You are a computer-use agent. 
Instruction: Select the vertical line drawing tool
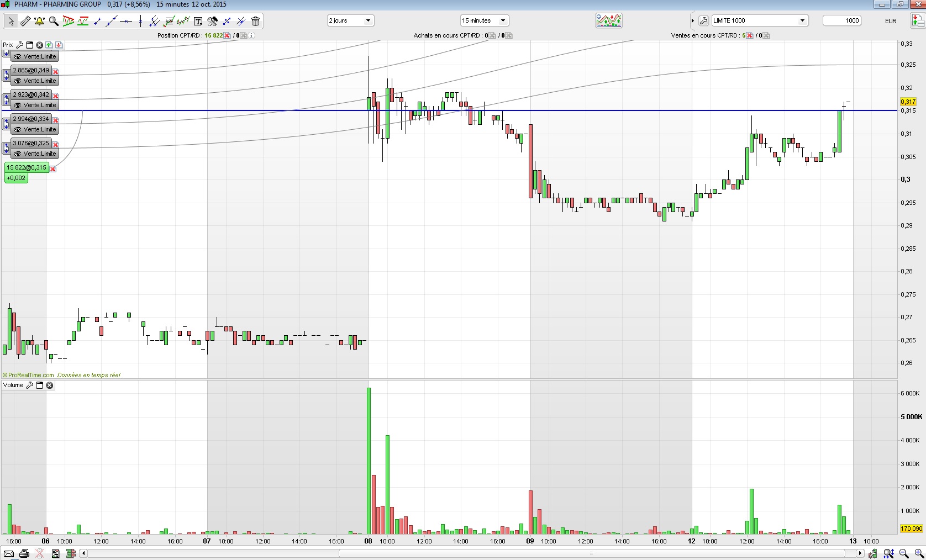coord(140,21)
